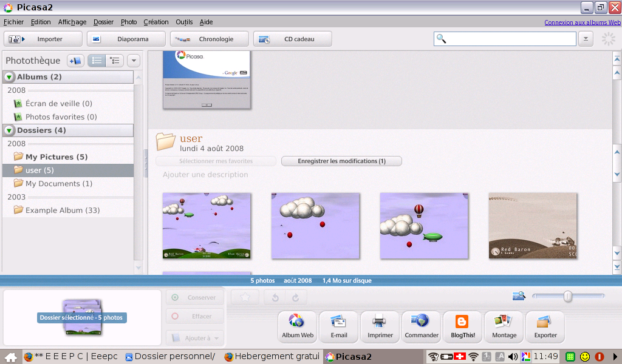
Task: Send photos via E-mail button
Action: point(339,326)
